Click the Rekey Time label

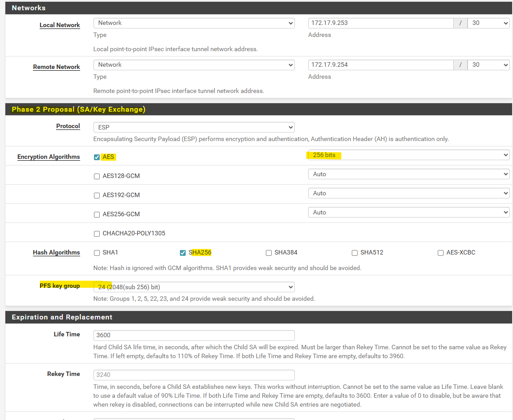(64, 374)
